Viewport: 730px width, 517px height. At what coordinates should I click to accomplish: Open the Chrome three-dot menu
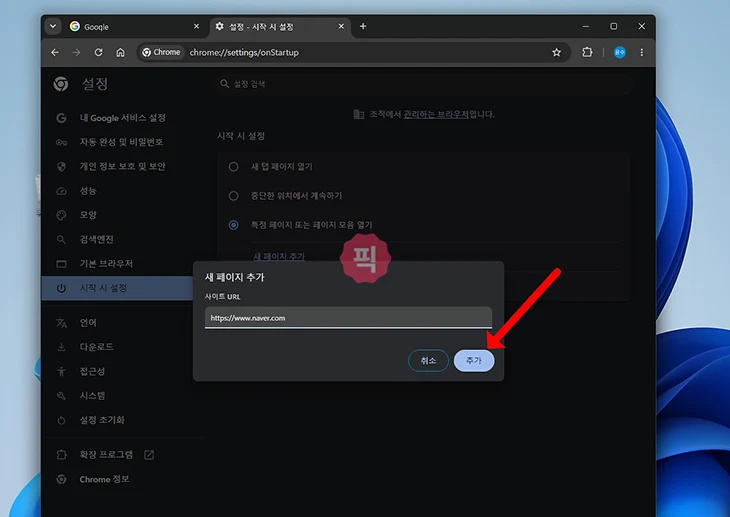pyautogui.click(x=642, y=52)
